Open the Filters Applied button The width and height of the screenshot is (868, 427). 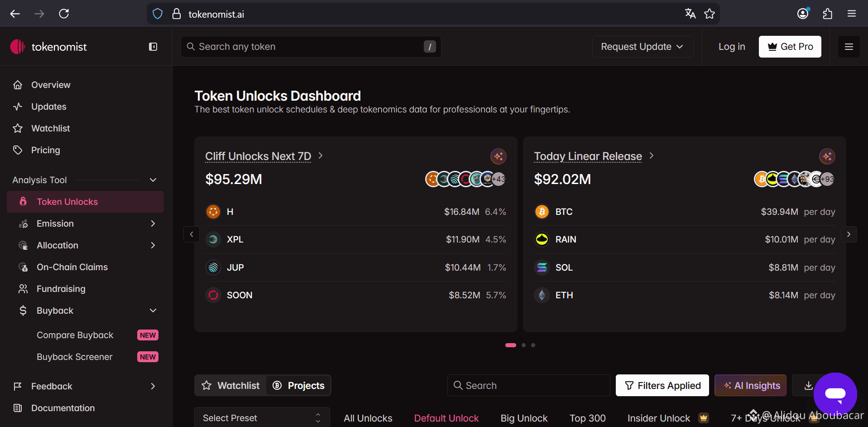(662, 385)
